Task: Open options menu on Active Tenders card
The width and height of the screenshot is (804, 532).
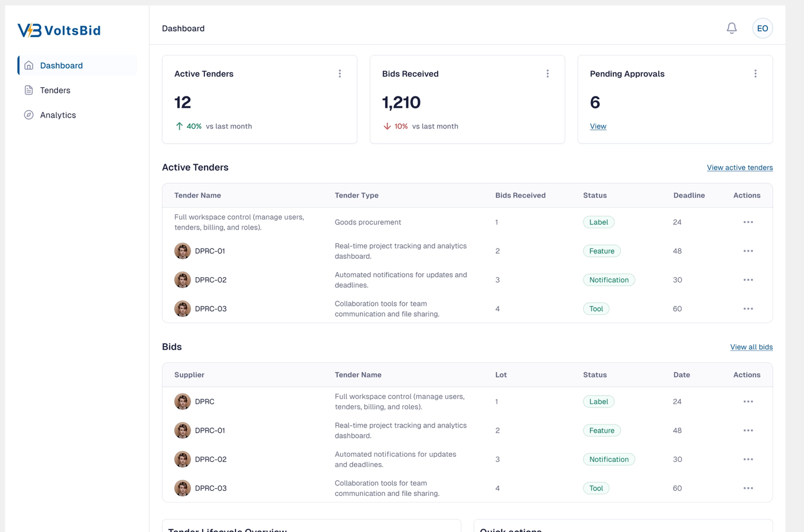Action: pyautogui.click(x=340, y=73)
